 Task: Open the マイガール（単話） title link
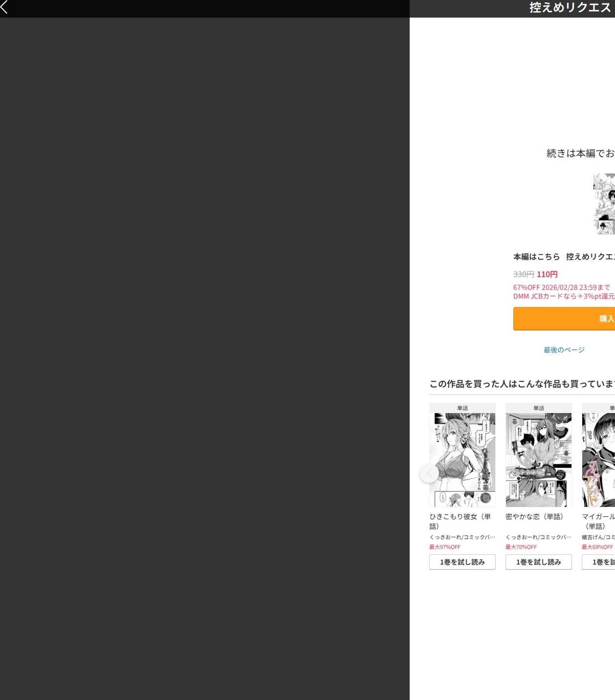click(x=598, y=522)
